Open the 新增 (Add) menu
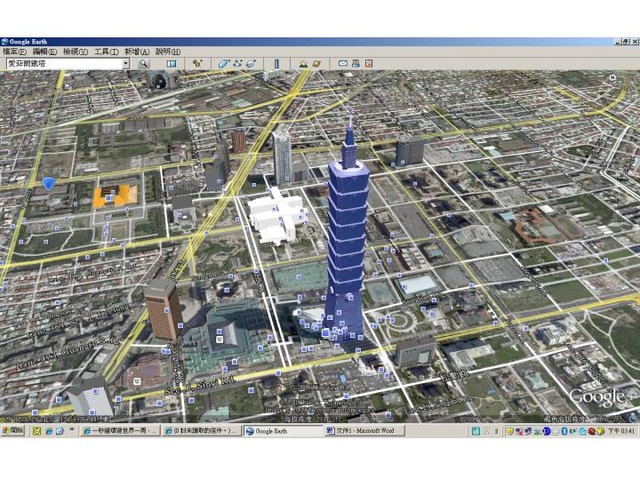This screenshot has width=640, height=480. tap(137, 52)
